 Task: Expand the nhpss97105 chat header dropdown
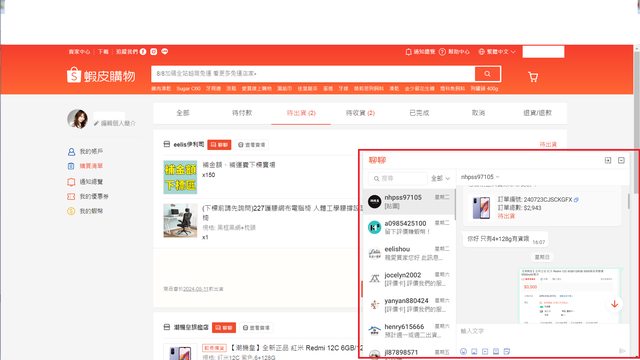tap(480, 177)
